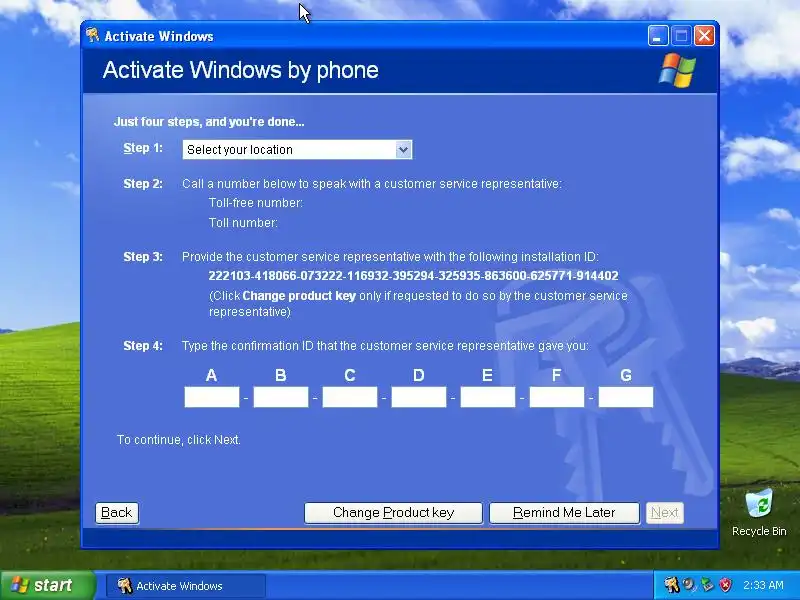Screen dimensions: 800x600
Task: Open the Start menu
Action: (x=47, y=585)
